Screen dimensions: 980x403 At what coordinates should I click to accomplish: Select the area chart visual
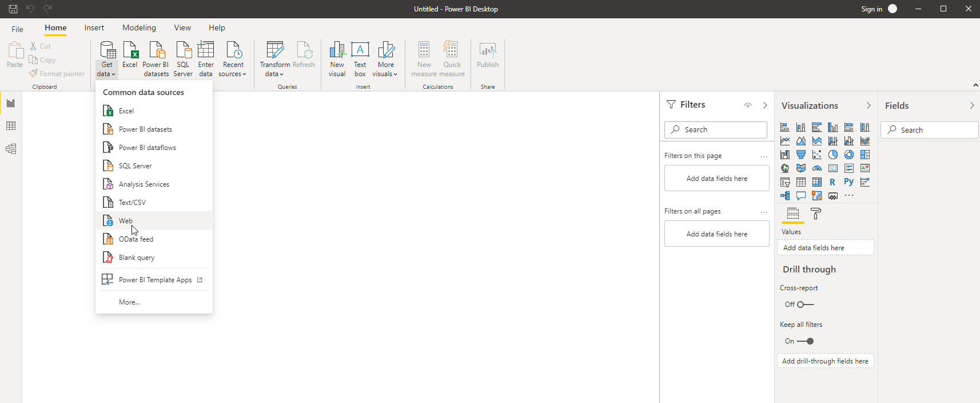801,141
